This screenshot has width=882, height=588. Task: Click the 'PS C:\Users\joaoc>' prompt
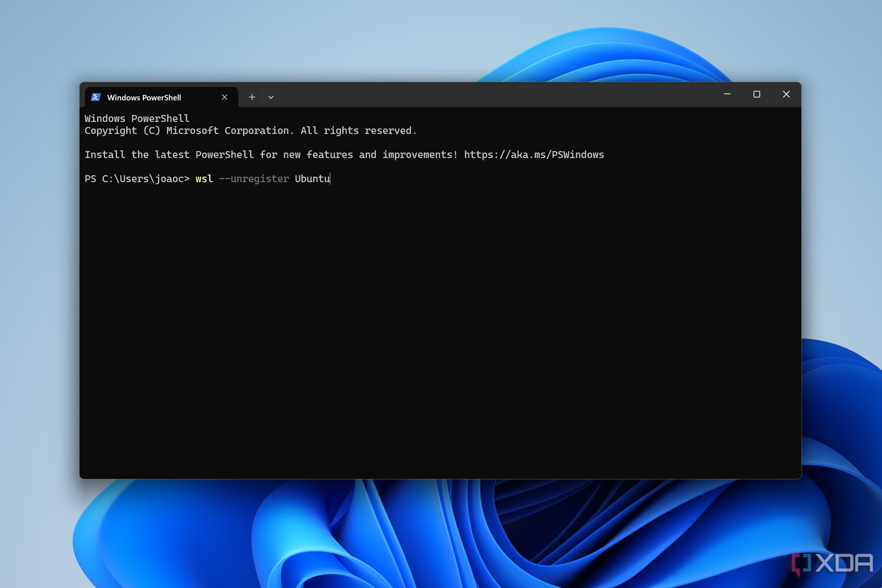pos(137,178)
